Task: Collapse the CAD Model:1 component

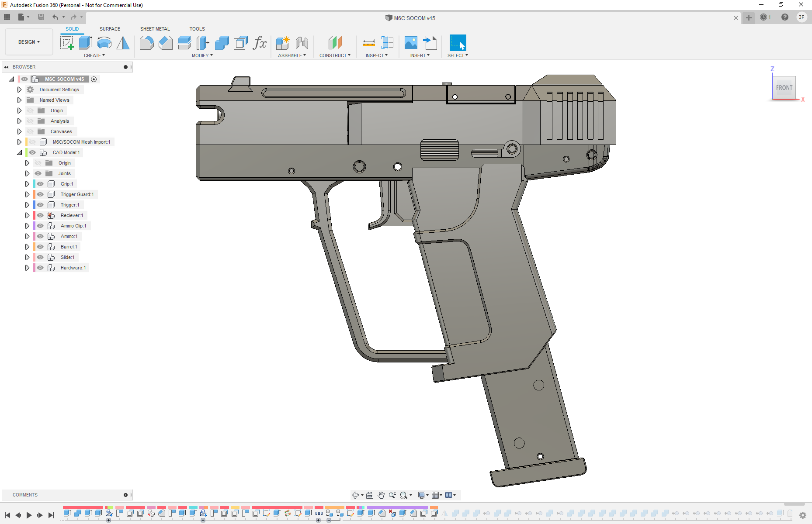Action: click(x=19, y=152)
